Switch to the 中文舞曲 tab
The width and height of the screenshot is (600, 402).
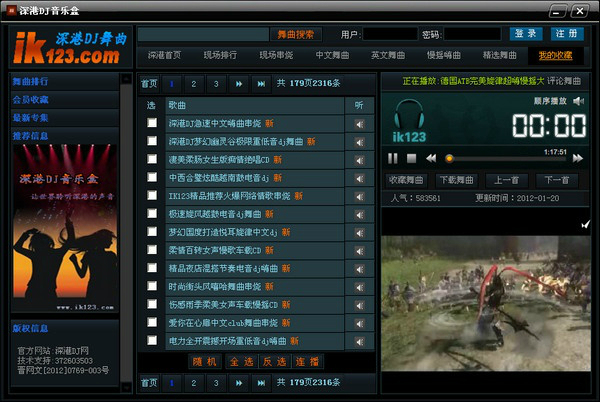(332, 55)
